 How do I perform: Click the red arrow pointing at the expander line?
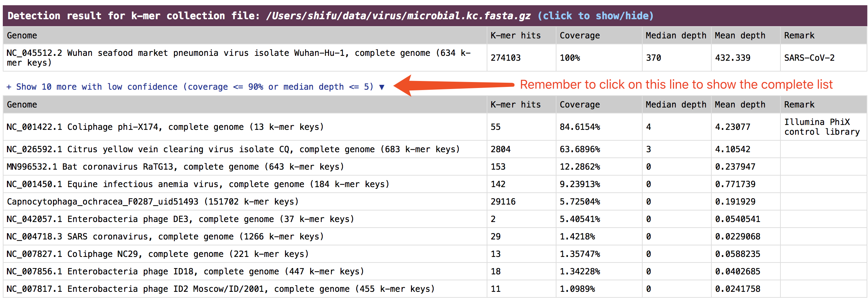(x=453, y=85)
